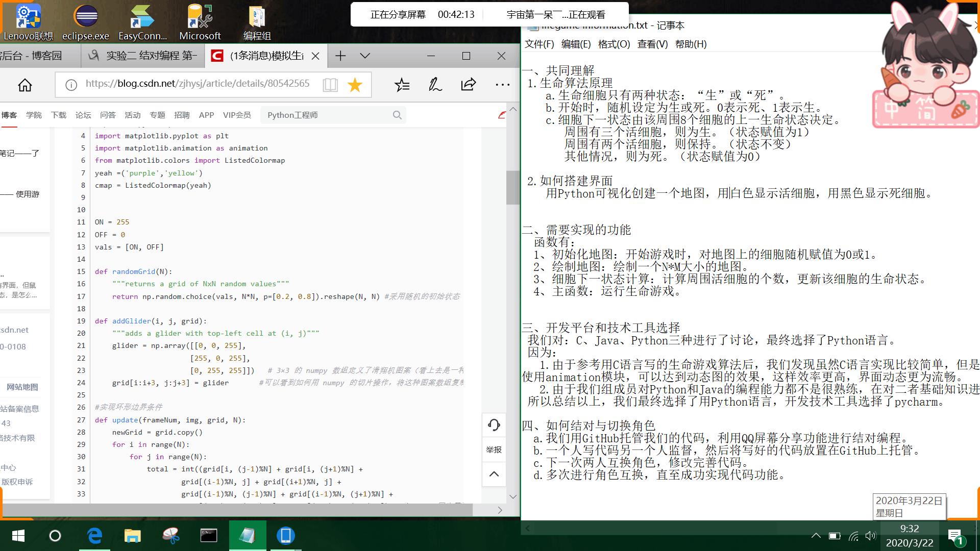
Task: Click the browser vertical scrollbar thumb
Action: point(512,187)
